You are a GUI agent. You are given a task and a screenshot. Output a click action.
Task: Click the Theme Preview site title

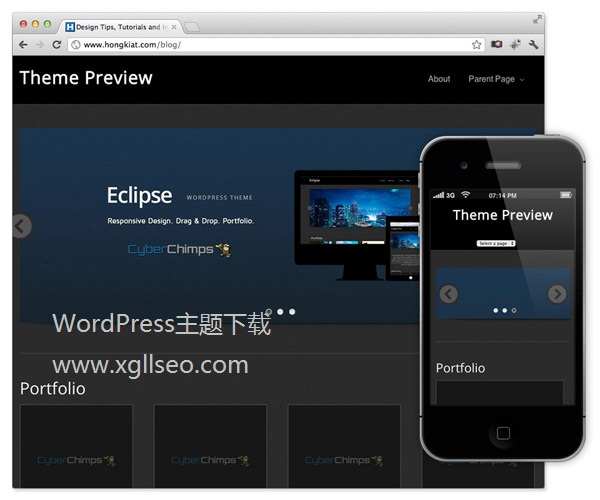point(86,78)
